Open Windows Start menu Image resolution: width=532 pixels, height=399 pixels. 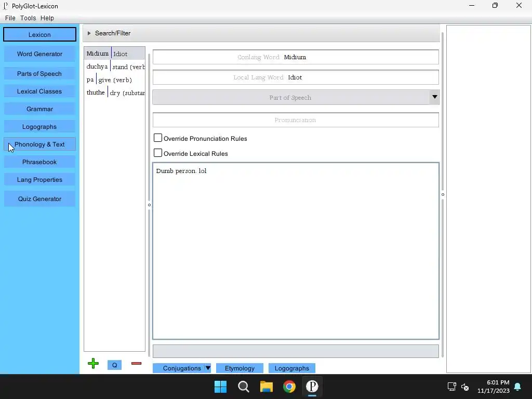point(220,387)
